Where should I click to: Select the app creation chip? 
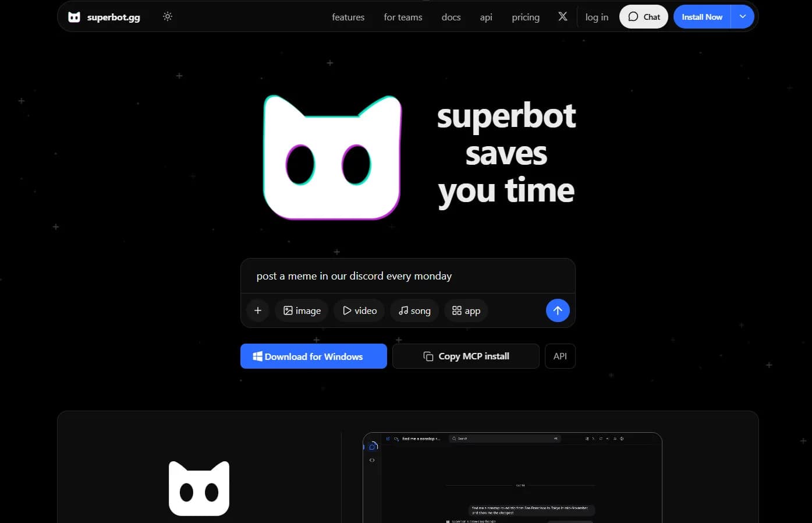point(466,310)
